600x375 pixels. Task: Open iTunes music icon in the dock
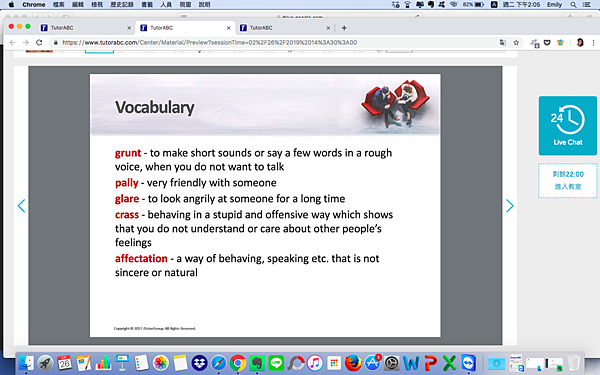click(x=315, y=363)
